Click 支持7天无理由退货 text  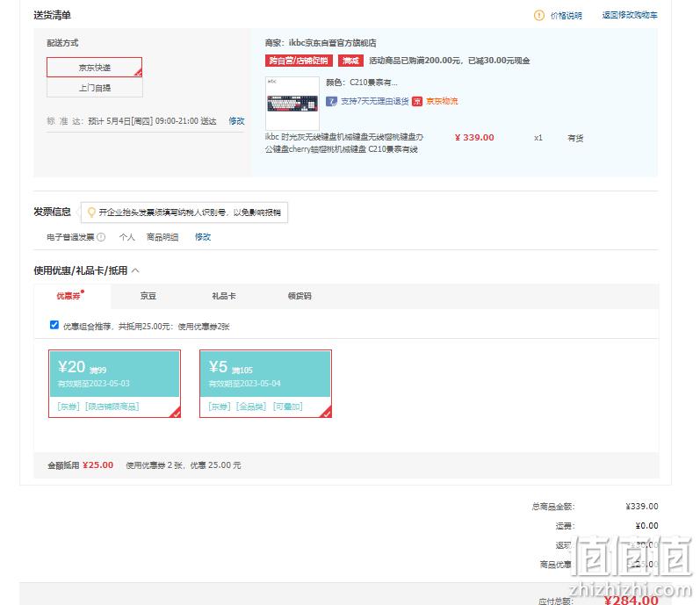coord(375,101)
